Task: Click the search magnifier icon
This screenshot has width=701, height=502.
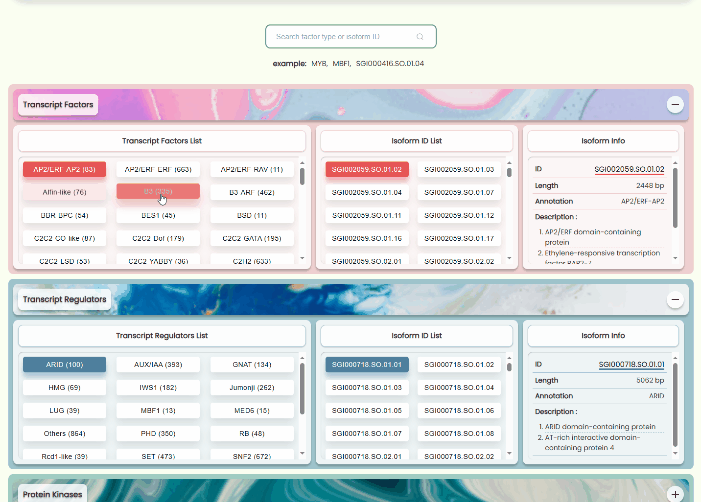Action: [x=420, y=37]
